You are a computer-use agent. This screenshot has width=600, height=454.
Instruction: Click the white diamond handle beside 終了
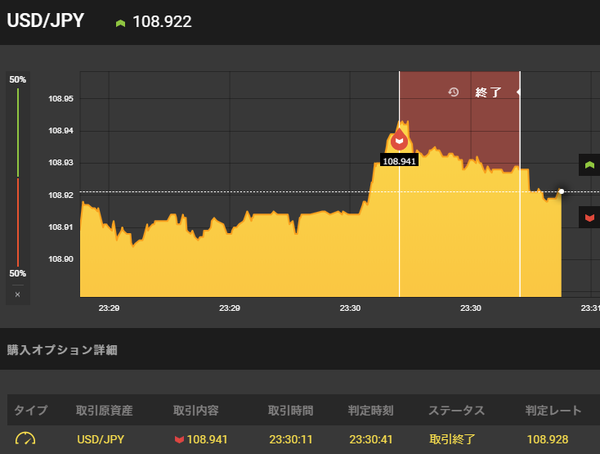click(x=518, y=92)
